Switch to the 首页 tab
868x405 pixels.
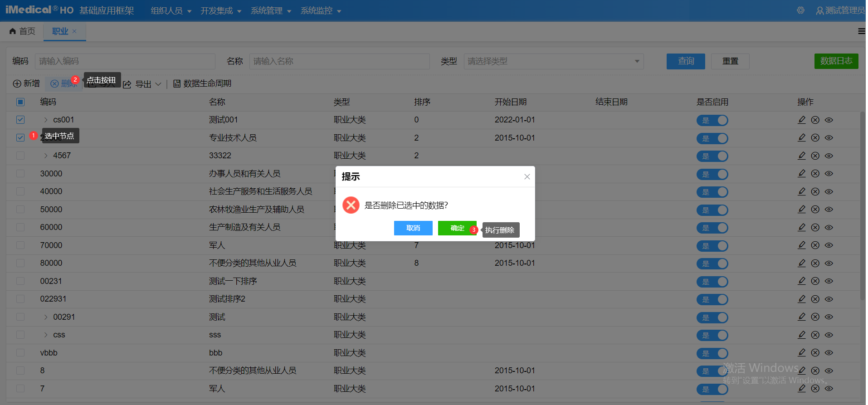(x=23, y=31)
